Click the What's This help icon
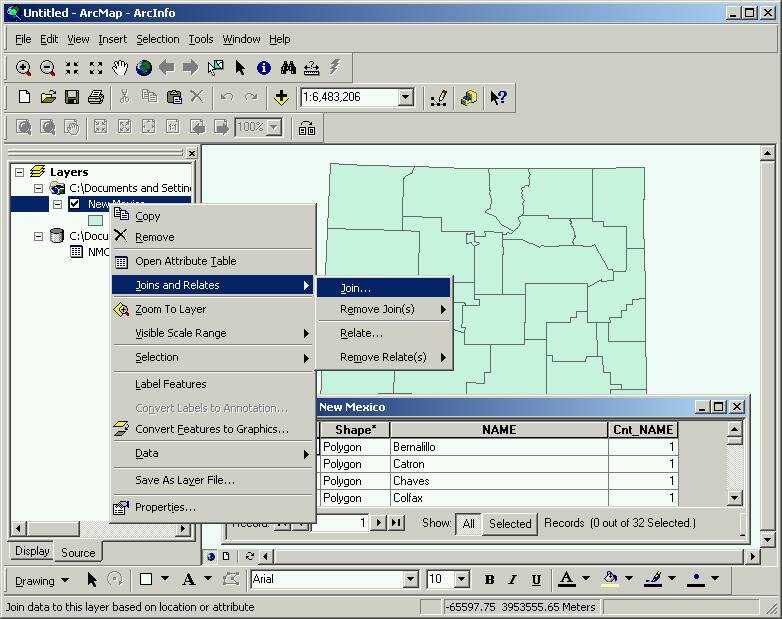The image size is (782, 619). coord(498,97)
